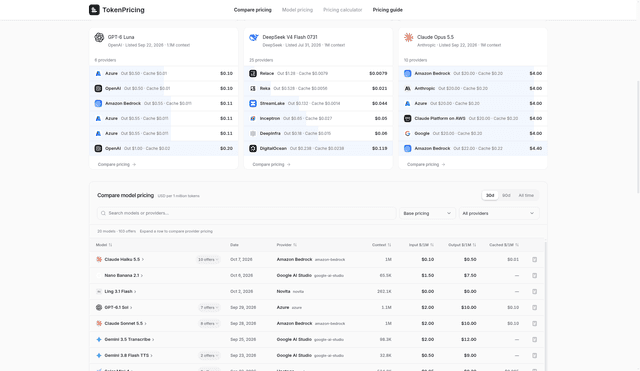Click the DeepSeek V4 Flash 0731 title
This screenshot has height=371, width=640.
(290, 37)
